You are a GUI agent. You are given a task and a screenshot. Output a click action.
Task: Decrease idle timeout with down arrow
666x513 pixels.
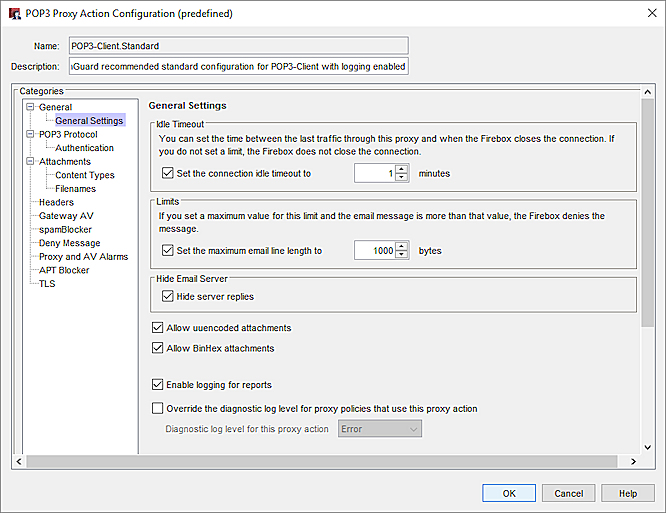coord(401,178)
